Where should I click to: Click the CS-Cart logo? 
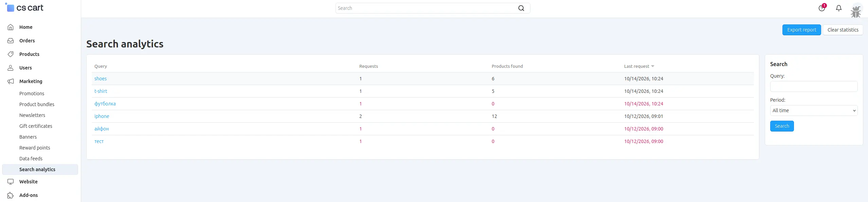click(24, 7)
